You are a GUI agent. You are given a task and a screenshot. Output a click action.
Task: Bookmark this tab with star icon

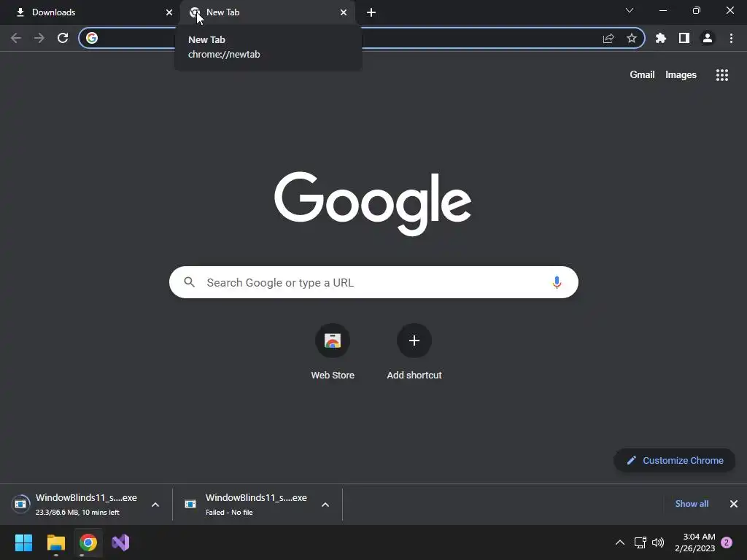(632, 38)
